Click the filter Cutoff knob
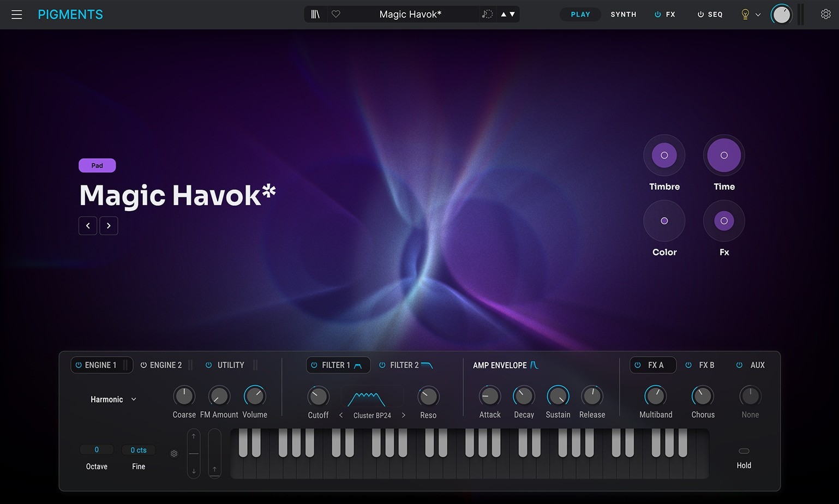Viewport: 839px width, 504px height. (318, 397)
